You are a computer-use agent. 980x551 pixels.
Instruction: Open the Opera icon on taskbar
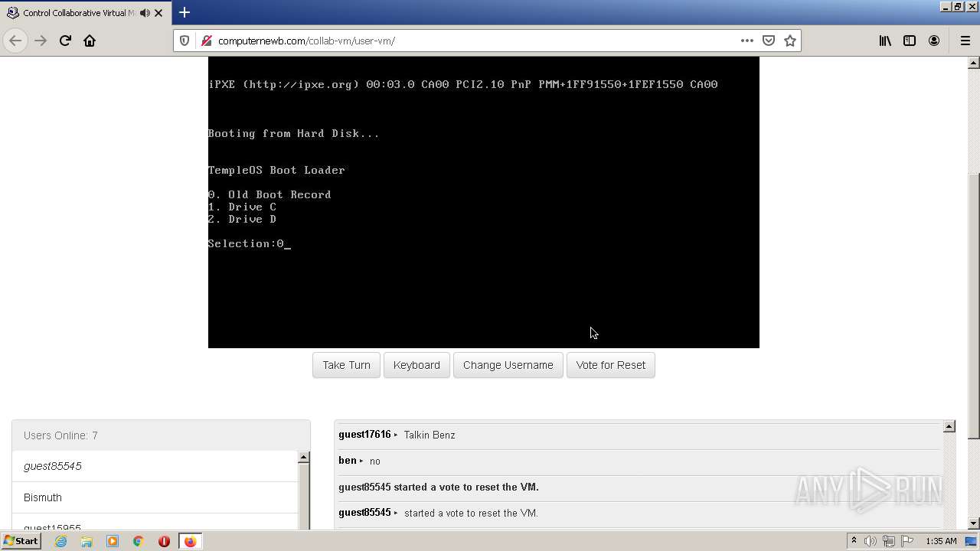click(164, 541)
